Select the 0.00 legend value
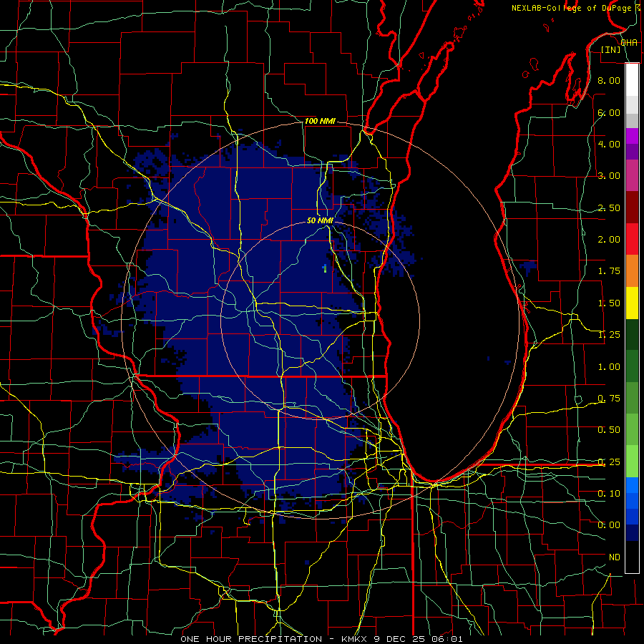Image resolution: width=644 pixels, height=644 pixels. pyautogui.click(x=609, y=525)
